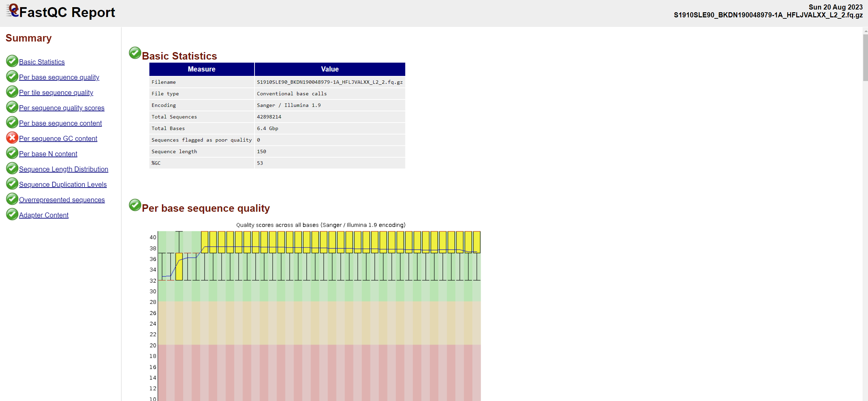Go to Per sequence quality scores section

[62, 108]
